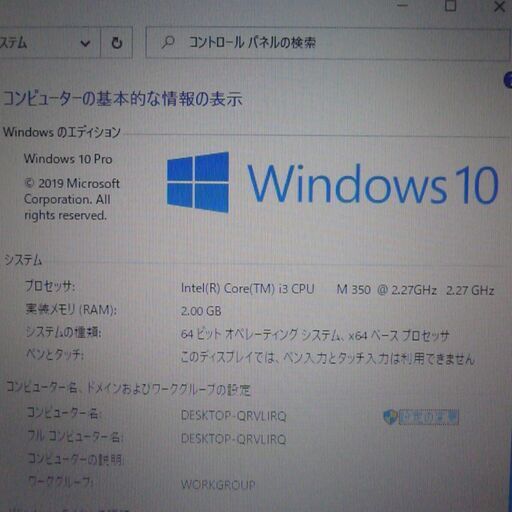Select the 'コンピューターの説明:' label

[75, 459]
